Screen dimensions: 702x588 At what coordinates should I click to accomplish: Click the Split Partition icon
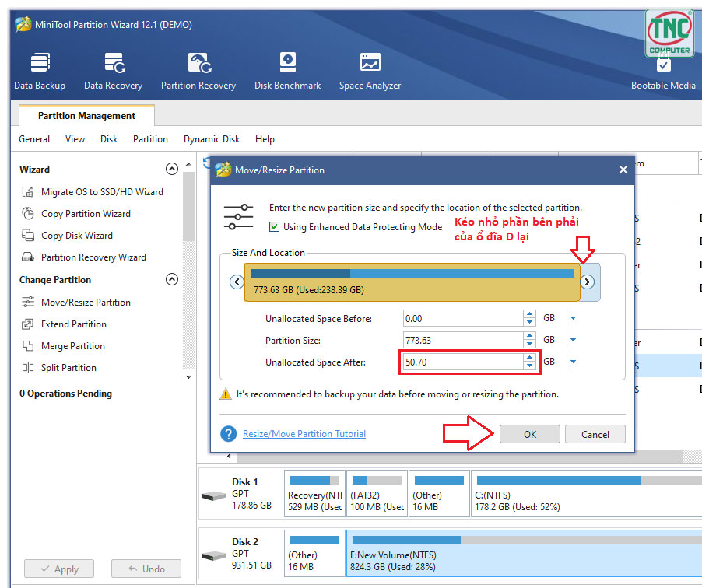pyautogui.click(x=28, y=368)
